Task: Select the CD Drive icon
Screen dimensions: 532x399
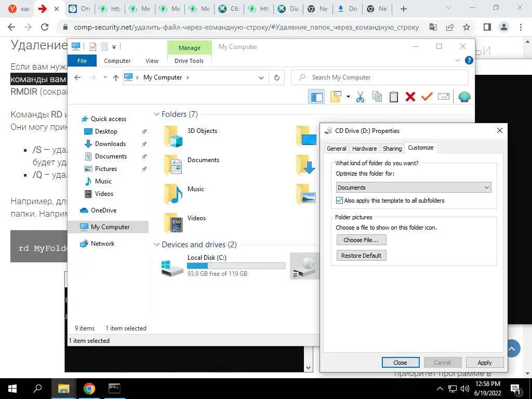Action: pyautogui.click(x=305, y=266)
